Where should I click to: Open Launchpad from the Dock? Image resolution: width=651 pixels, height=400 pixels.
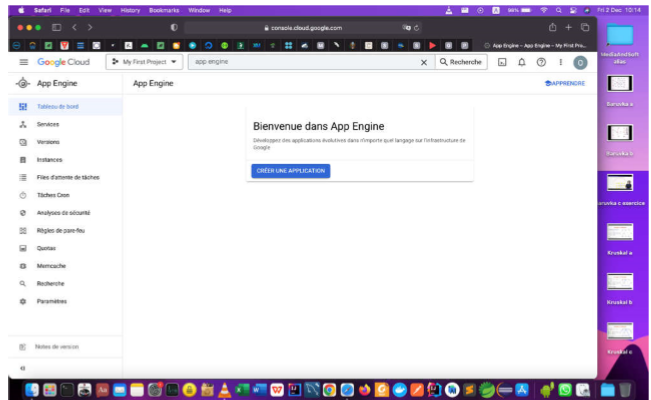pos(49,390)
